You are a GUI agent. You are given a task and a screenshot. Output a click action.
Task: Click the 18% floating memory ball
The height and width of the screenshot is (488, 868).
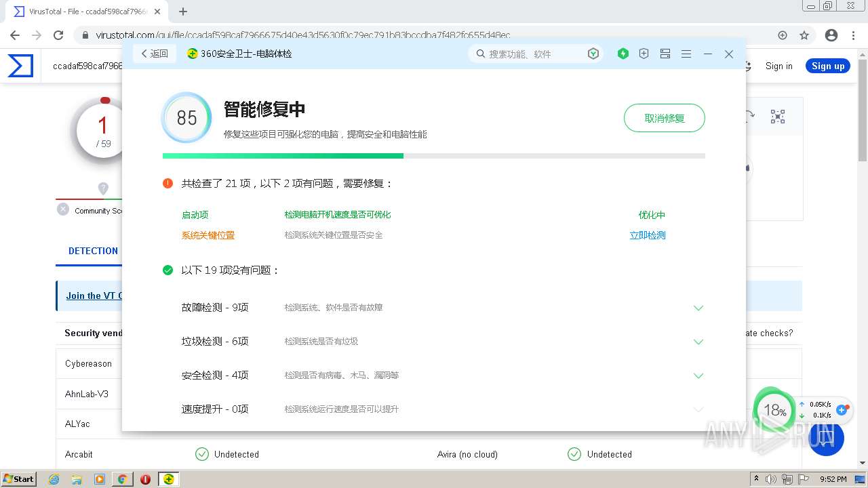pos(774,410)
